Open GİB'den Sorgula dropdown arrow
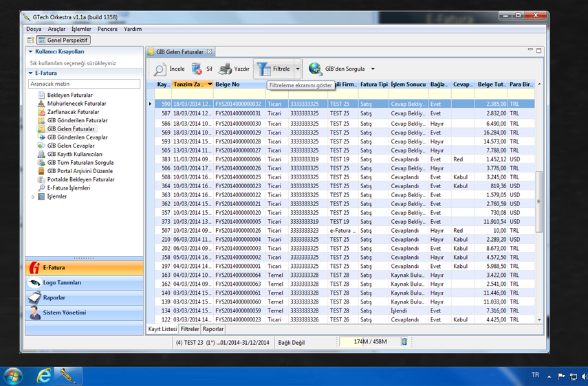 coord(373,69)
